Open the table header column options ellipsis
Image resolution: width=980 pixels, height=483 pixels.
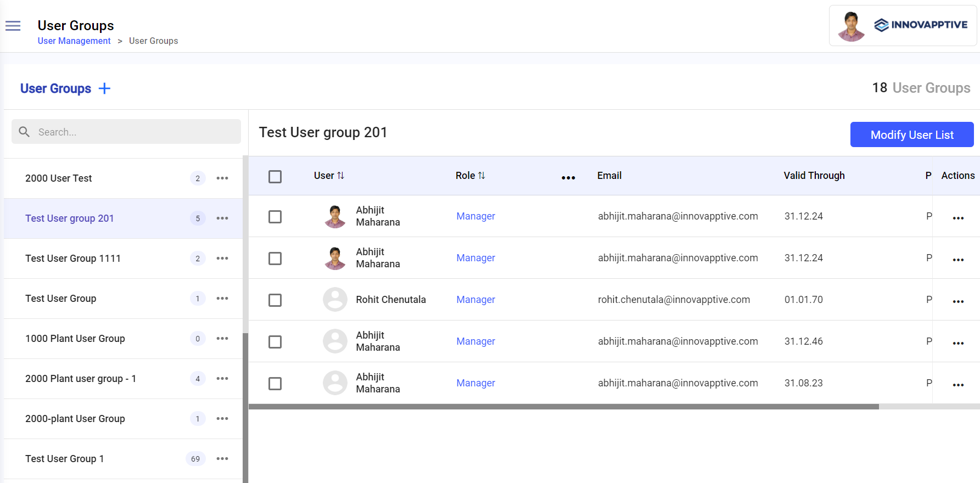click(568, 178)
